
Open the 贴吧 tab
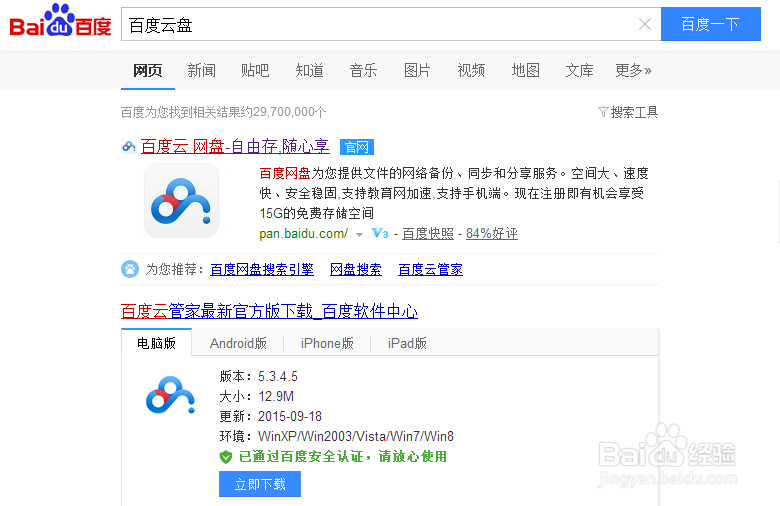pos(255,71)
